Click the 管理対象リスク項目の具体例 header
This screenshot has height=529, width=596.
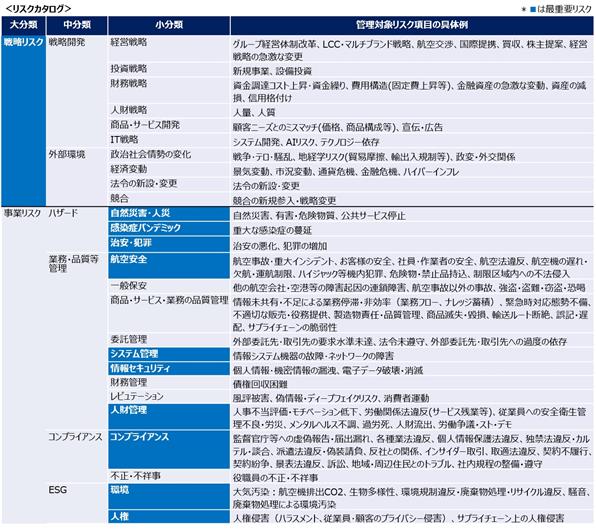412,25
